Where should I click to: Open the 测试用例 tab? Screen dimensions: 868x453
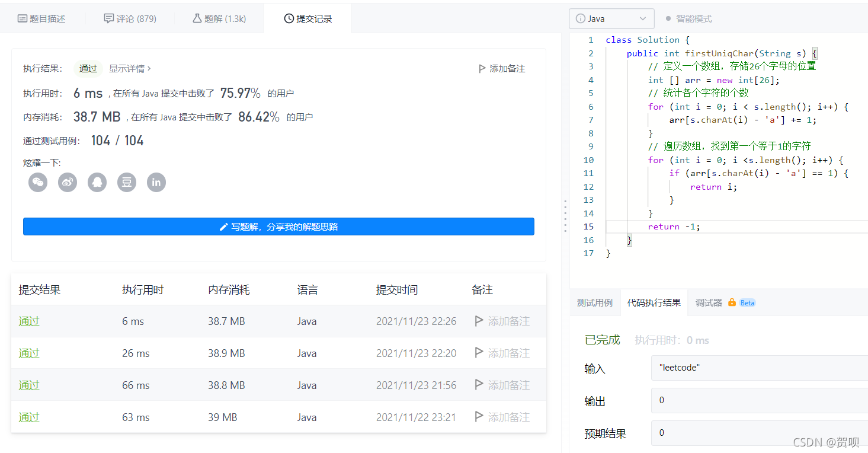pyautogui.click(x=595, y=303)
